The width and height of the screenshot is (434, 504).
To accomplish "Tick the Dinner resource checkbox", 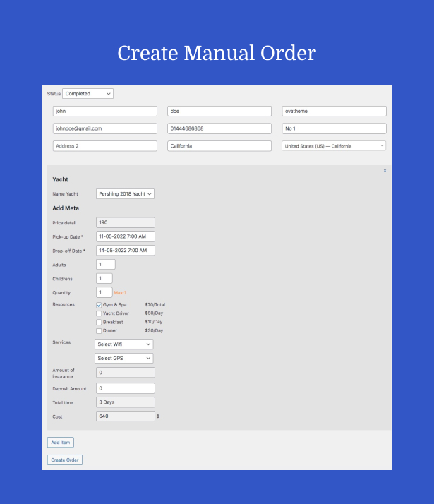I will [99, 330].
